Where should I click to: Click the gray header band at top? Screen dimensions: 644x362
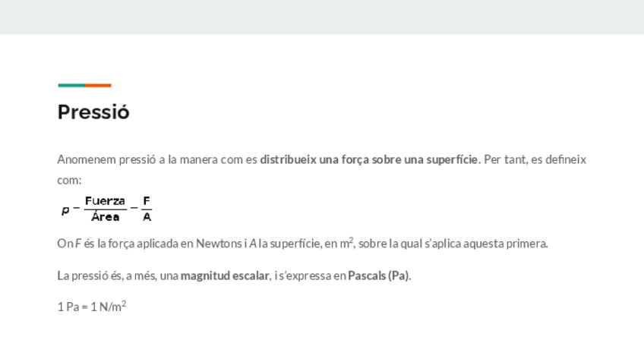(322, 17)
